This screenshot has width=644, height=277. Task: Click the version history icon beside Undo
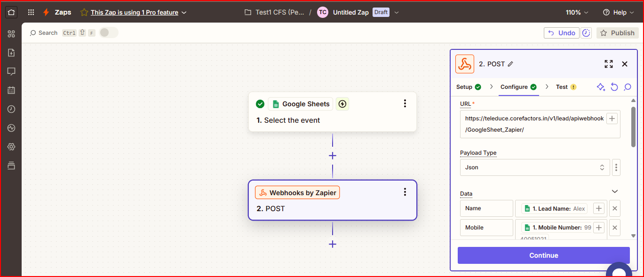pyautogui.click(x=586, y=33)
